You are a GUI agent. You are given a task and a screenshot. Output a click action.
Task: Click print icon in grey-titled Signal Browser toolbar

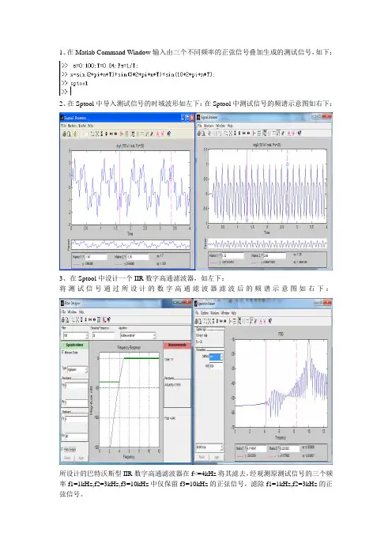(x=199, y=133)
